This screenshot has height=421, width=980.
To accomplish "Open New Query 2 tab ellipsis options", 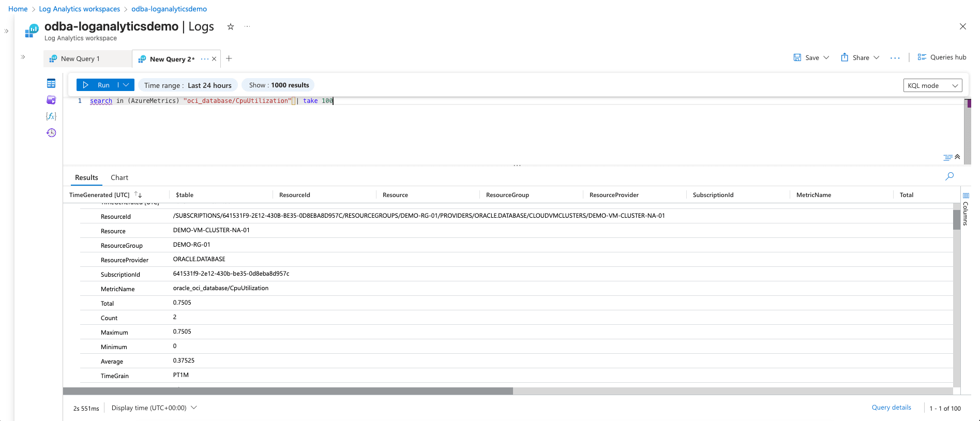I will click(x=205, y=59).
